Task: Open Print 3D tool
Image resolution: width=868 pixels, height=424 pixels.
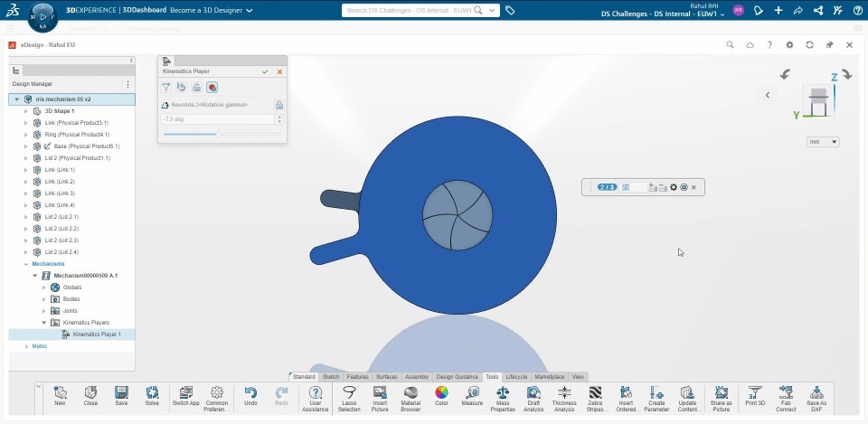Action: pyautogui.click(x=755, y=396)
